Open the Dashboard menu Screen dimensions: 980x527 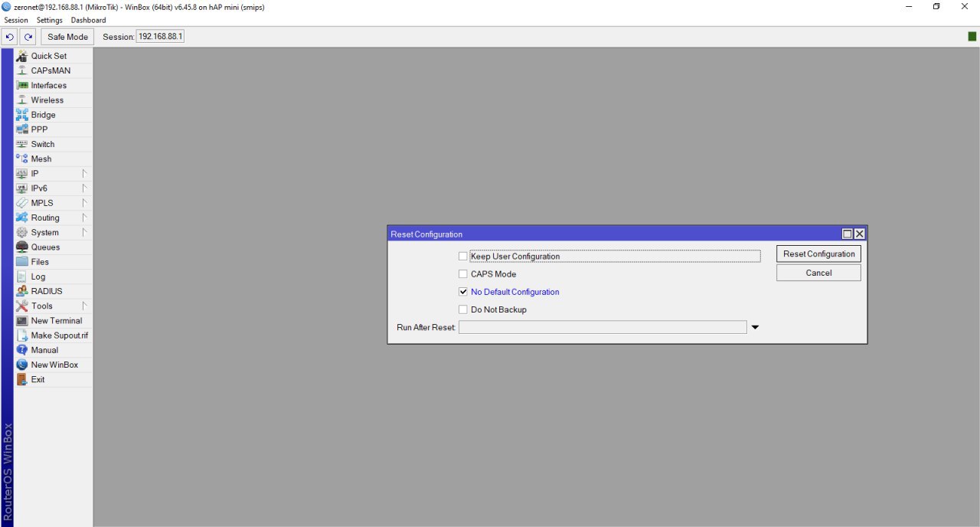(89, 20)
